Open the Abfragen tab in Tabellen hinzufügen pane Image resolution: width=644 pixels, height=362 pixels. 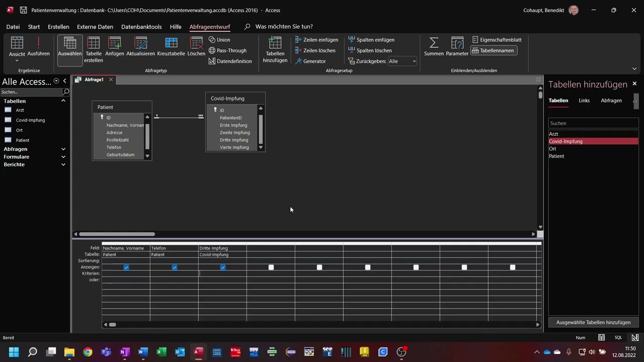pos(611,101)
